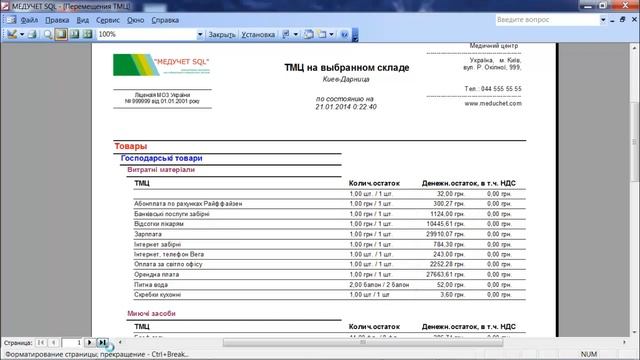The image size is (640, 360).
Task: Open the Правка menu
Action: coord(57,20)
